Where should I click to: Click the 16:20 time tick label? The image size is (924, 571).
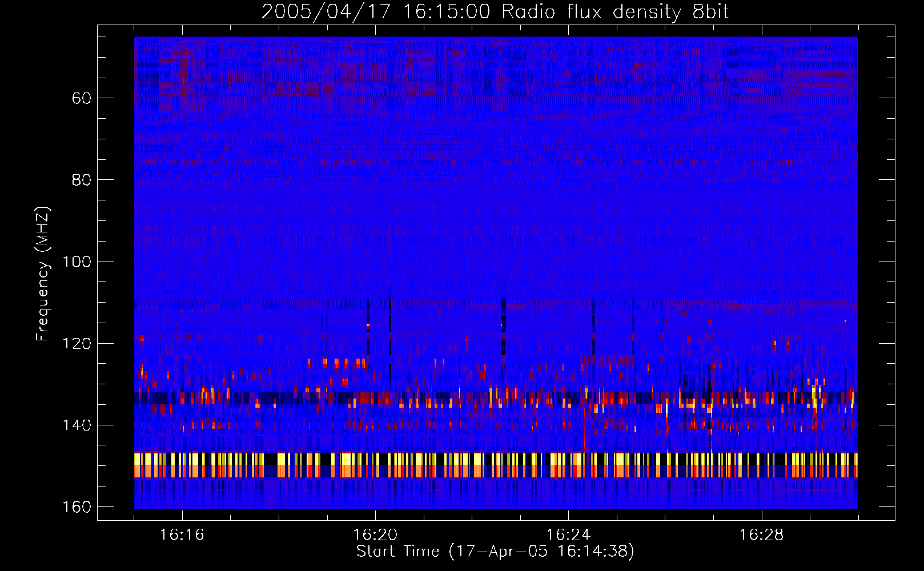click(375, 535)
